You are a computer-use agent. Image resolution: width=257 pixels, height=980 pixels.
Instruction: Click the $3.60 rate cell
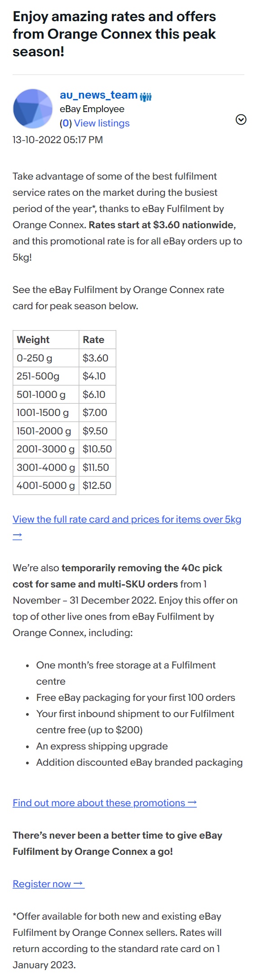coord(97,358)
